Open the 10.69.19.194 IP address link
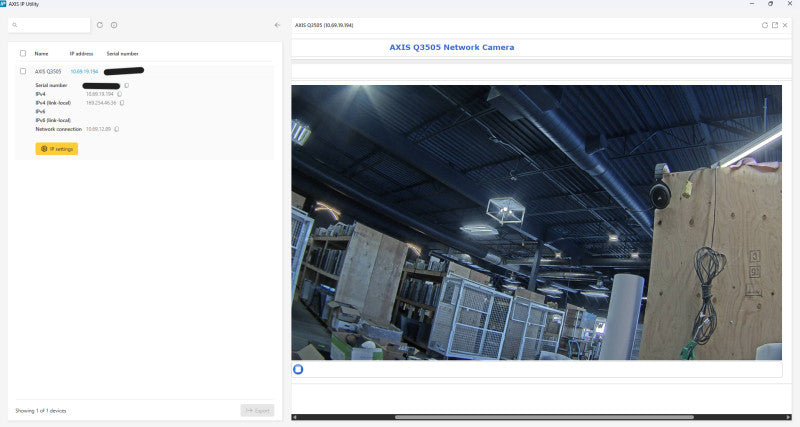The image size is (800, 427). tap(84, 71)
